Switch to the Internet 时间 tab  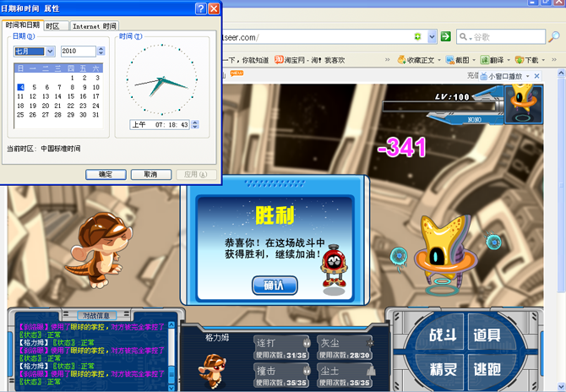pyautogui.click(x=95, y=26)
